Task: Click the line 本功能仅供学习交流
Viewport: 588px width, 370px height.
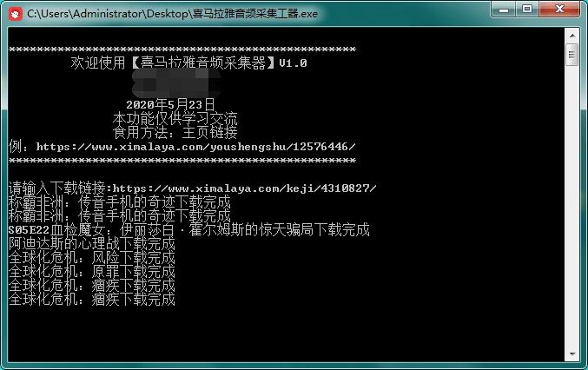Action: (175, 119)
